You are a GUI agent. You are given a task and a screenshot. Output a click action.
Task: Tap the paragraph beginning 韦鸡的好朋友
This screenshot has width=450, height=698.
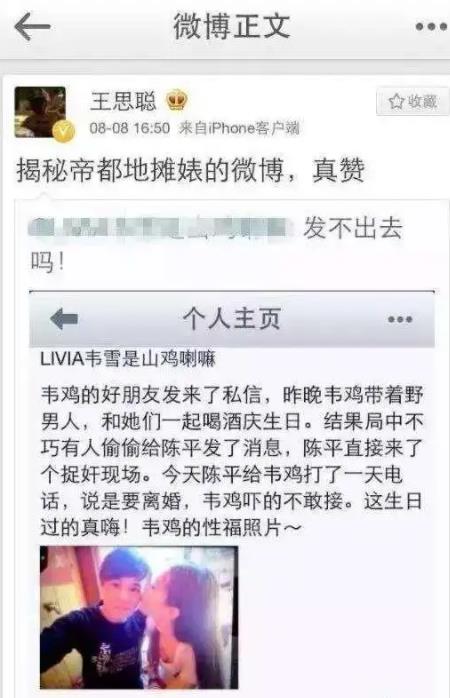pyautogui.click(x=232, y=461)
